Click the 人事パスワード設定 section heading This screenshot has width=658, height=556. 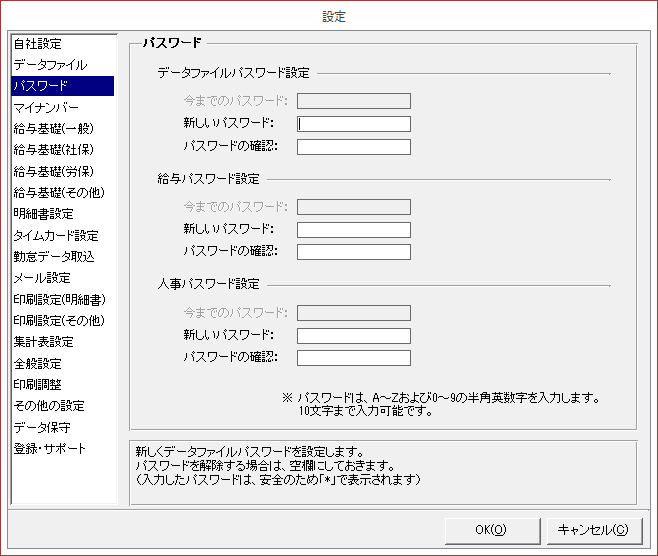click(x=209, y=284)
